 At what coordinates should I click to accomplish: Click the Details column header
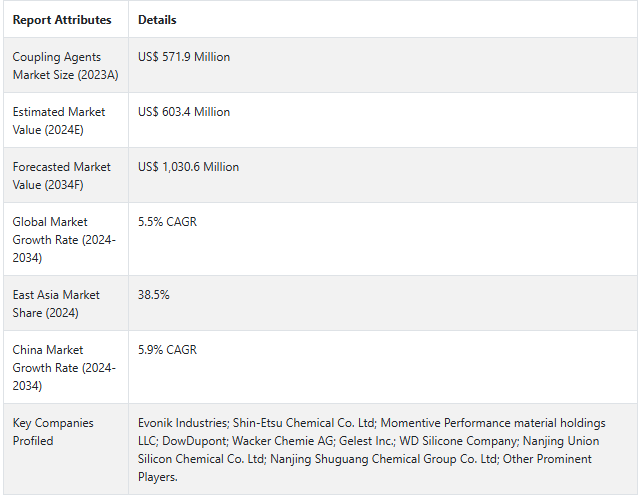click(157, 20)
